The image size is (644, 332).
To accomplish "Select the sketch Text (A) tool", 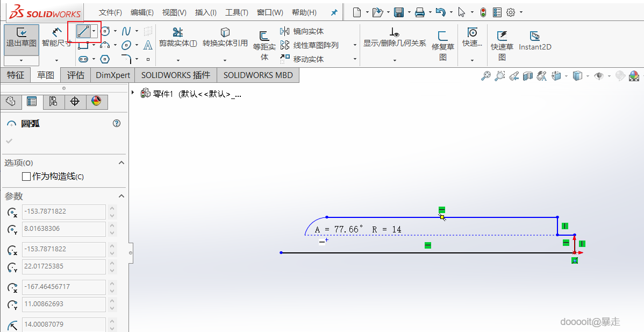I will click(148, 45).
